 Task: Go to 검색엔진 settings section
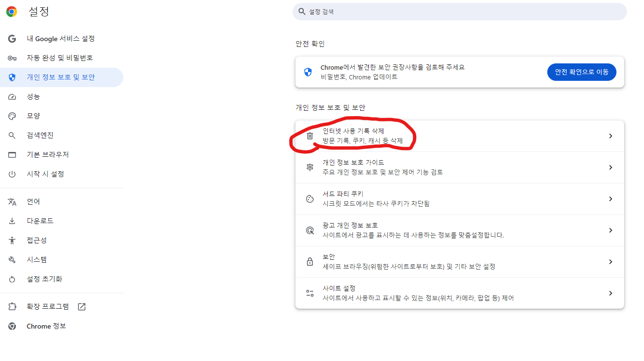[x=61, y=135]
